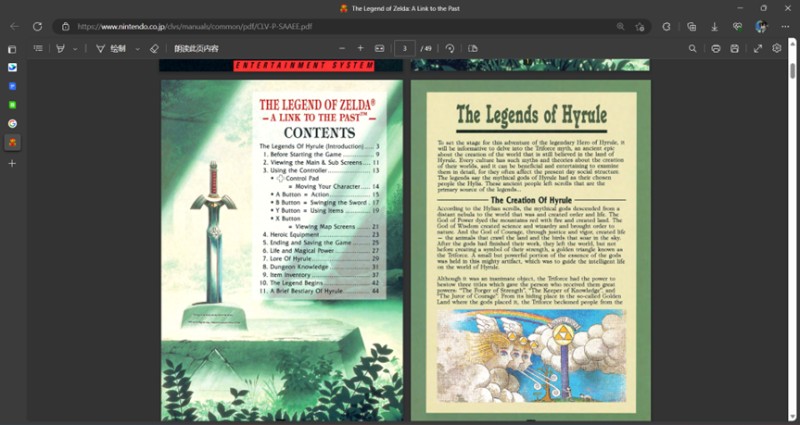
Task: Open the PDF find search icon
Action: [x=692, y=48]
